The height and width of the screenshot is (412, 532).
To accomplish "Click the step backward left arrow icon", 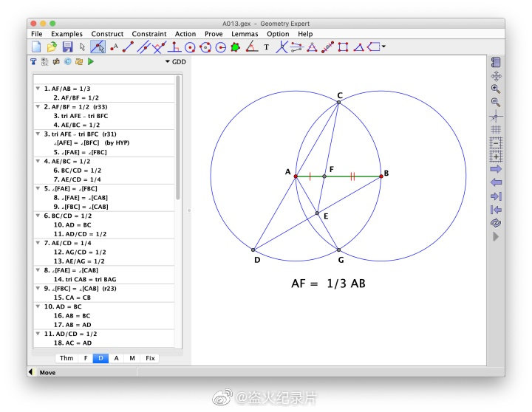I will click(x=496, y=182).
